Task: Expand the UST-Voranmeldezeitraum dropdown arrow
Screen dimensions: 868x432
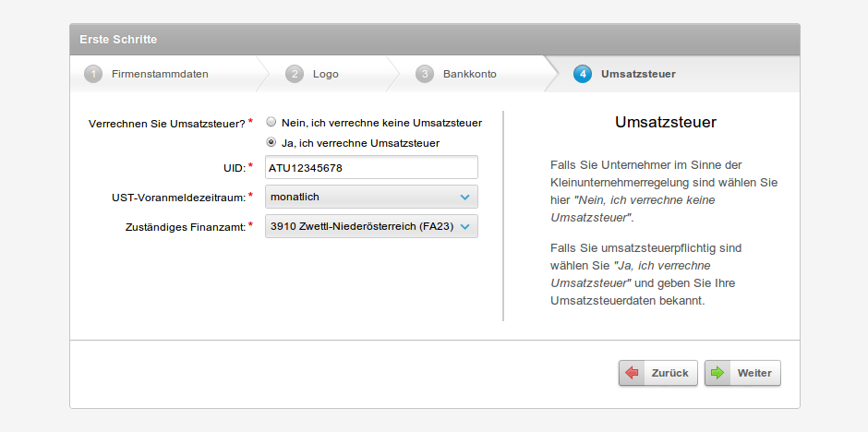Action: click(464, 197)
